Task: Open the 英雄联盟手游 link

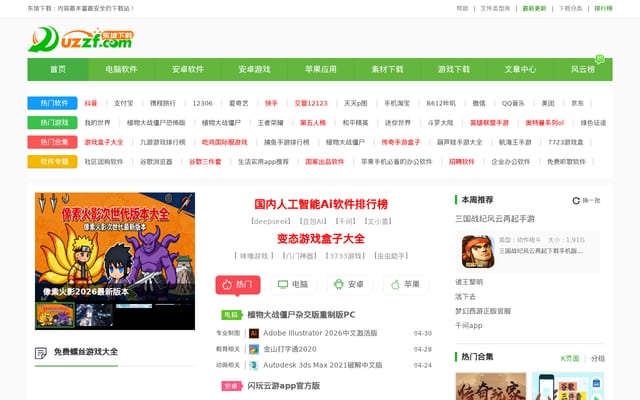Action: click(489, 123)
